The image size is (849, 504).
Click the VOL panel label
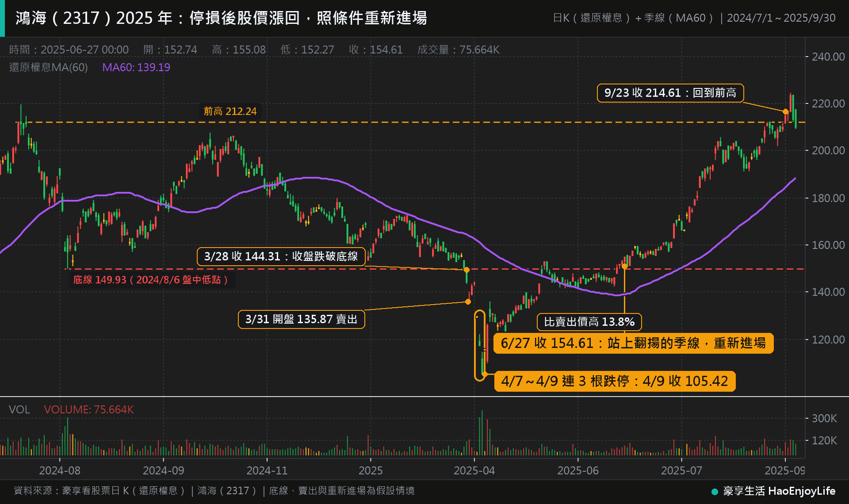tap(19, 409)
